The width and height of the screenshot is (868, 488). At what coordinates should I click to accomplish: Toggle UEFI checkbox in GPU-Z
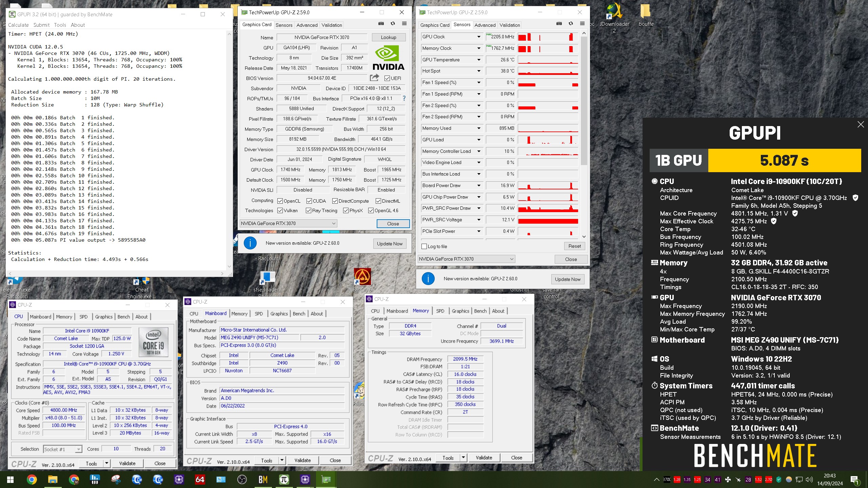click(x=387, y=78)
